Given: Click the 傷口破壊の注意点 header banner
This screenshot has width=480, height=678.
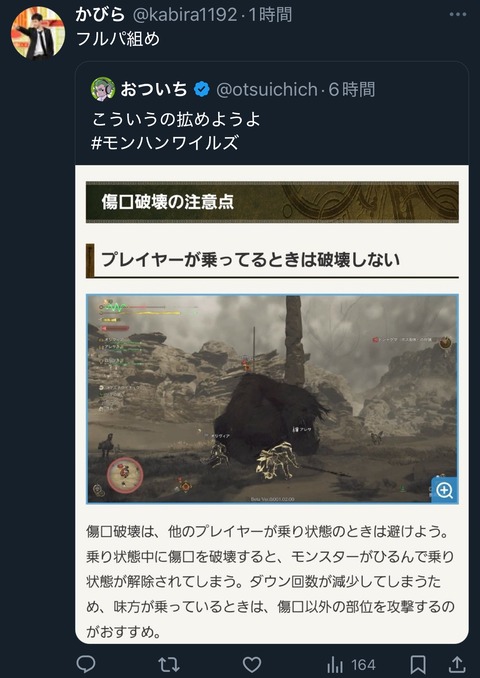Looking at the screenshot, I should pos(272,202).
